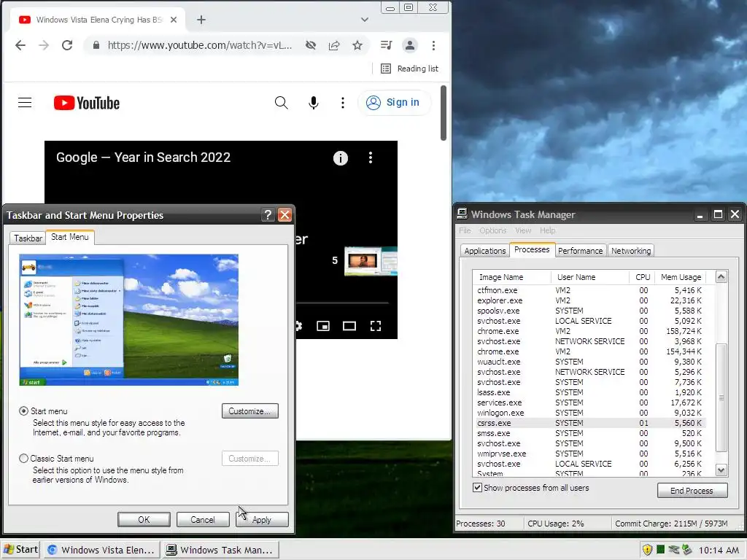Show video info card icon
747x560 pixels.
click(340, 157)
